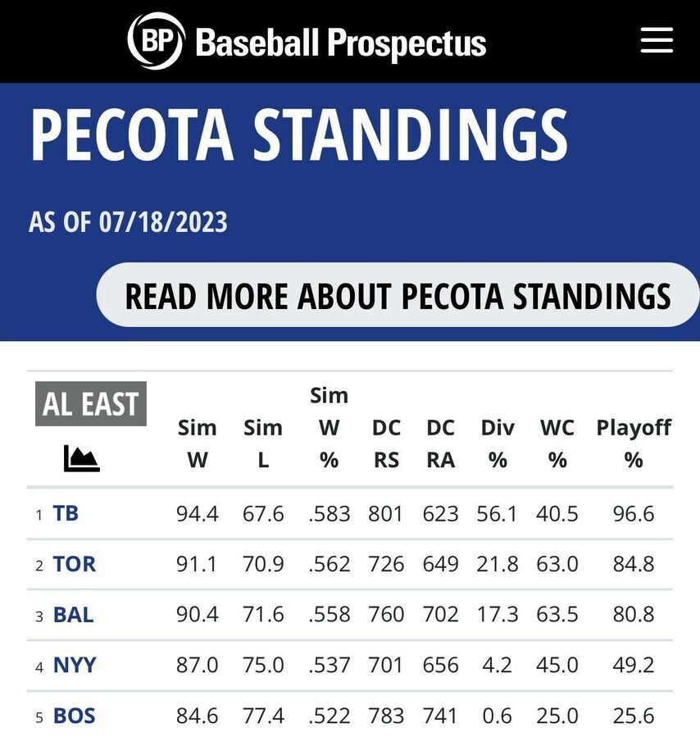Sort by Playoff % column header
Screen dimensions: 700x737
(634, 444)
